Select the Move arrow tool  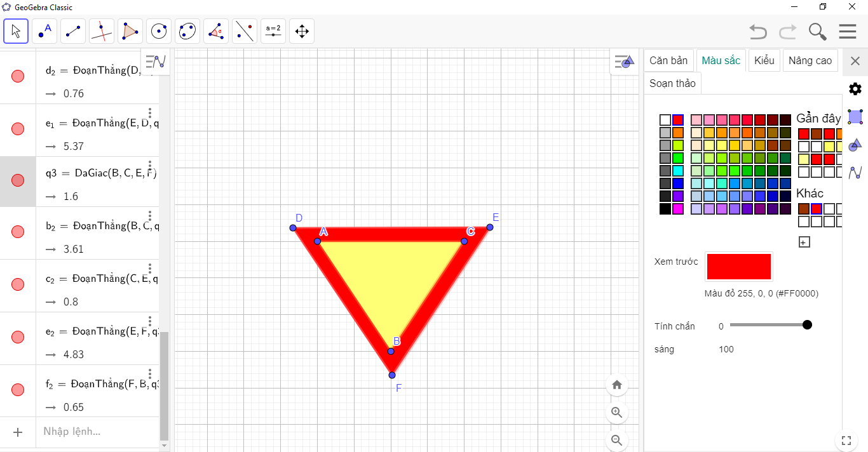(x=16, y=31)
